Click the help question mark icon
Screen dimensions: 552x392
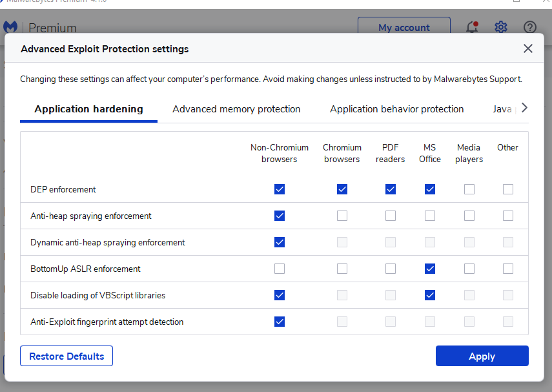(530, 27)
